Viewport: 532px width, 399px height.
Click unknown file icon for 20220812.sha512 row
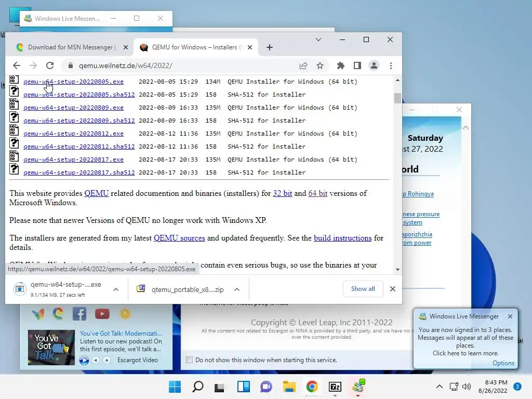tap(14, 143)
